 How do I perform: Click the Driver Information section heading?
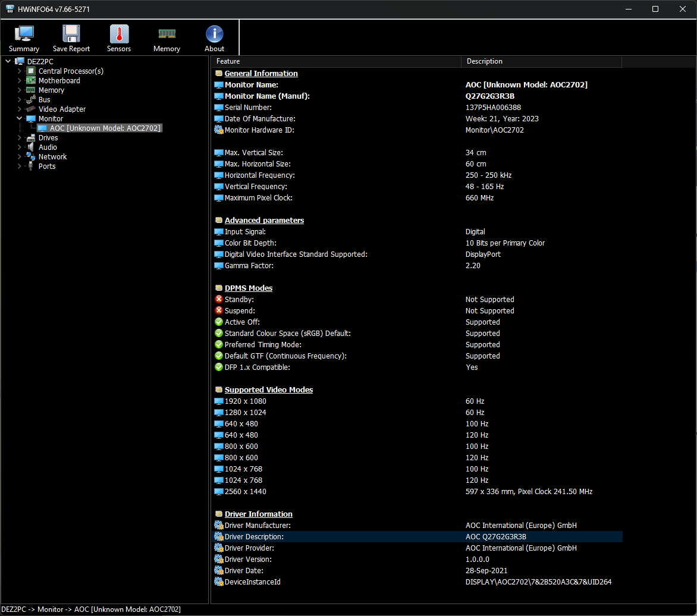pos(258,514)
